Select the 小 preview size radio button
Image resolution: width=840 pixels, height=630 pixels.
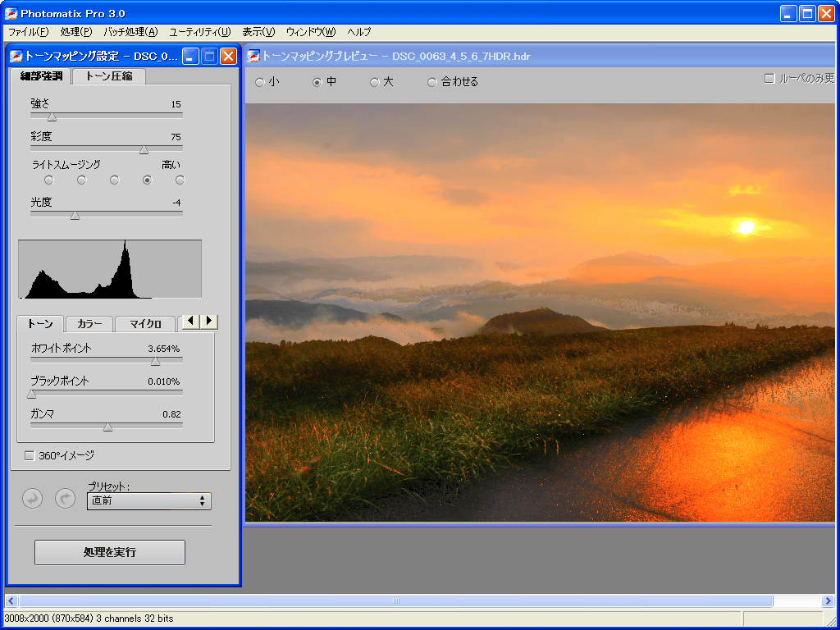click(260, 83)
